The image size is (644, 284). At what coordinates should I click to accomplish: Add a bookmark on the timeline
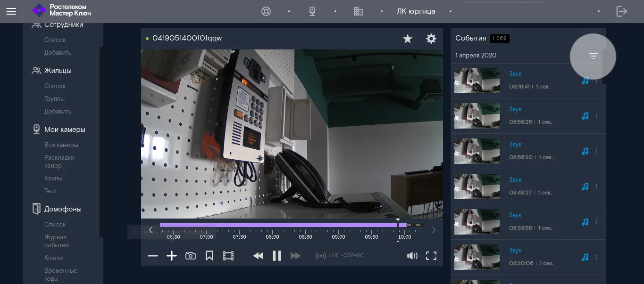(209, 256)
